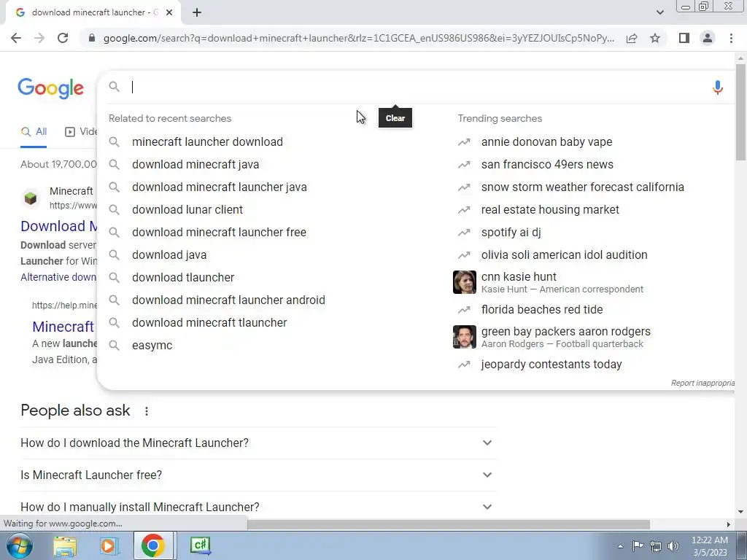Open the Chrome profile avatar
This screenshot has height=560, width=747.
[x=708, y=38]
